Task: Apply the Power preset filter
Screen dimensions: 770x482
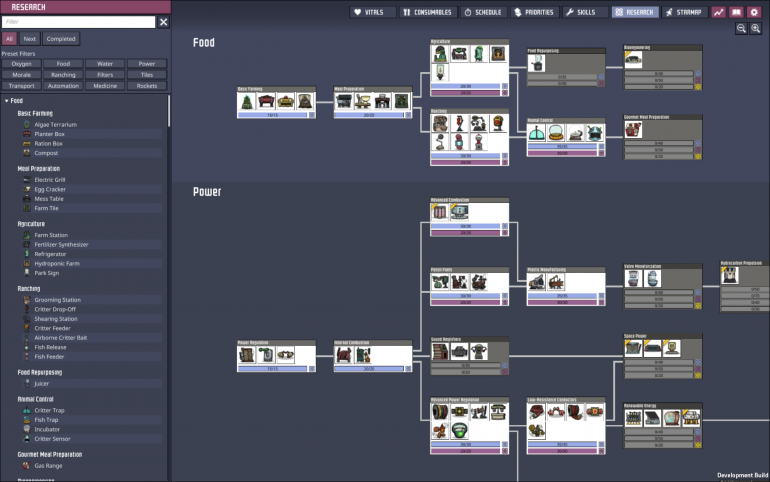Action: click(x=147, y=64)
